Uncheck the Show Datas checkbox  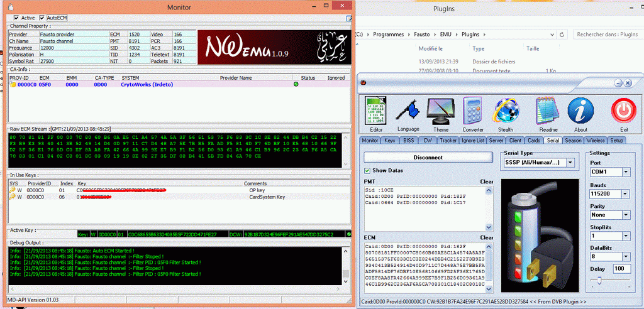[x=367, y=170]
